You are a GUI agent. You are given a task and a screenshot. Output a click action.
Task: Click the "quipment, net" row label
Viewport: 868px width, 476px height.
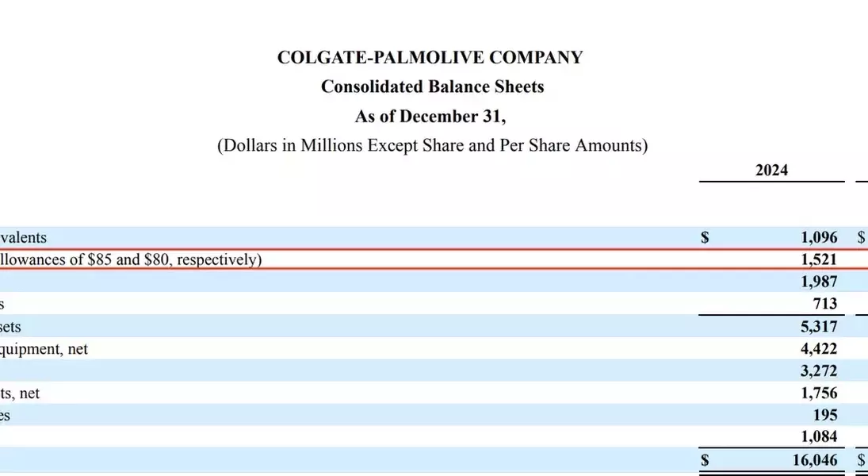click(44, 349)
